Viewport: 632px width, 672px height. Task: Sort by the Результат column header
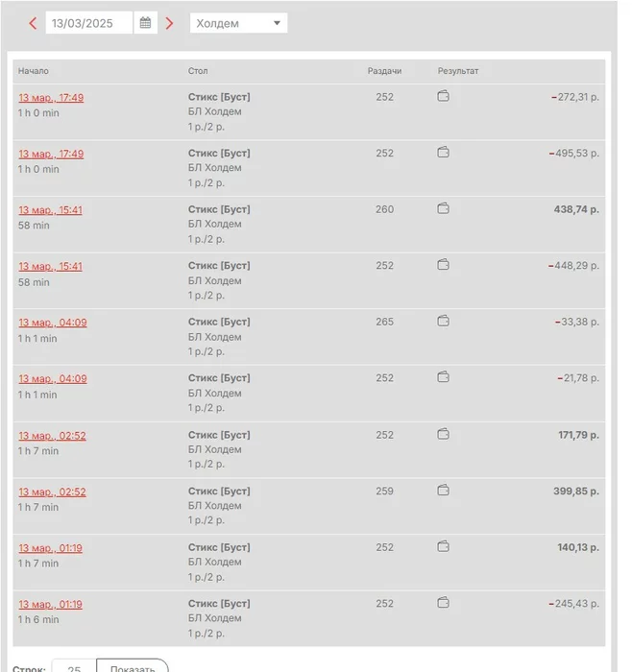click(x=458, y=71)
